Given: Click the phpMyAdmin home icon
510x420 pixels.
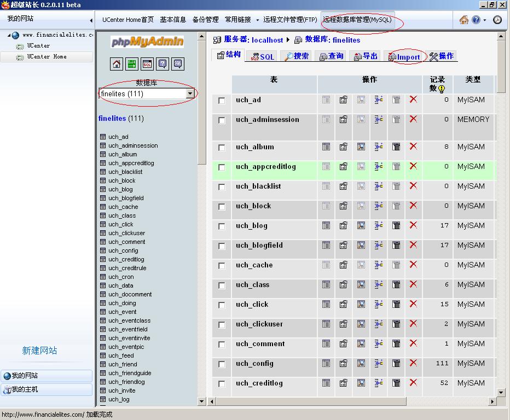Looking at the screenshot, I should point(117,64).
